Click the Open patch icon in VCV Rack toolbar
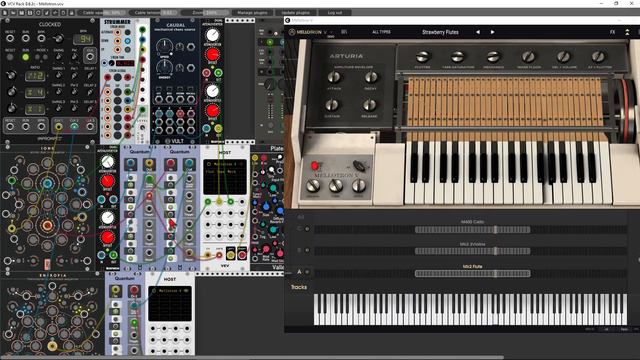The width and height of the screenshot is (640, 360). 13,13
